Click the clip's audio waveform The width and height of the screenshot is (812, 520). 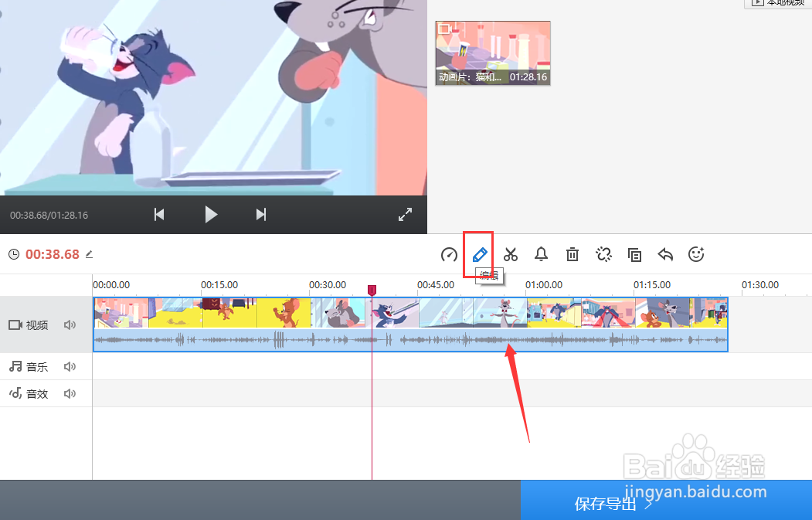click(x=410, y=340)
